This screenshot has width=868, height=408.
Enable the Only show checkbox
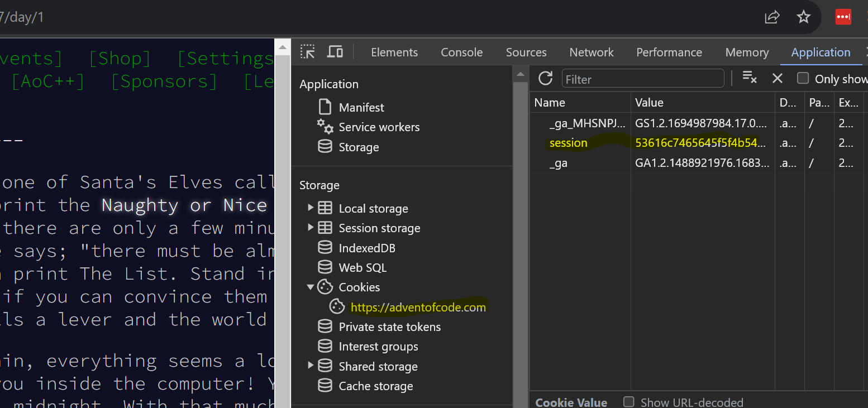tap(803, 79)
